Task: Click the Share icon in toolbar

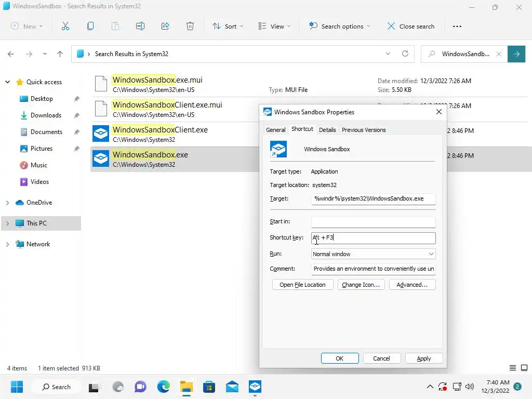Action: (165, 26)
